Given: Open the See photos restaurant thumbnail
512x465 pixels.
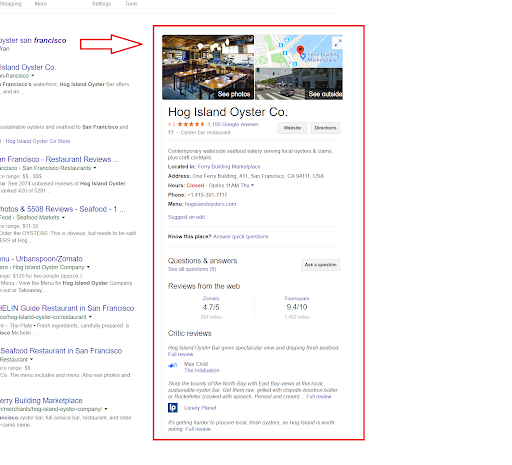Looking at the screenshot, I should pos(208,67).
